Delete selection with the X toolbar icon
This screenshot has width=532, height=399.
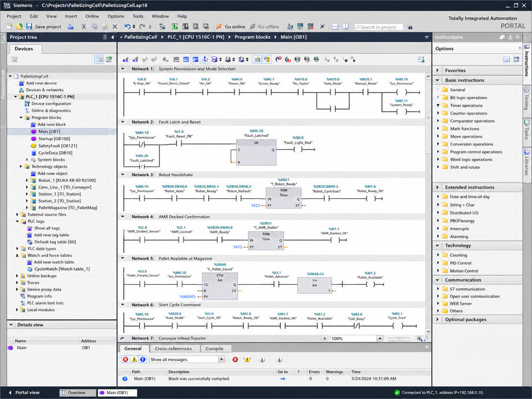click(115, 27)
